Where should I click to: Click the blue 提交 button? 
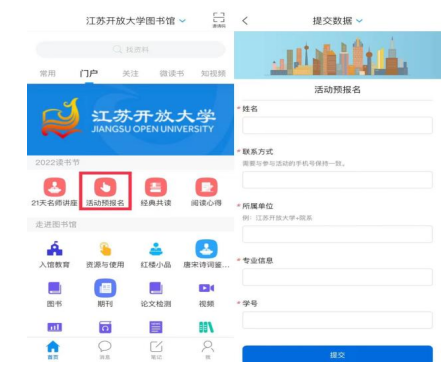337,354
